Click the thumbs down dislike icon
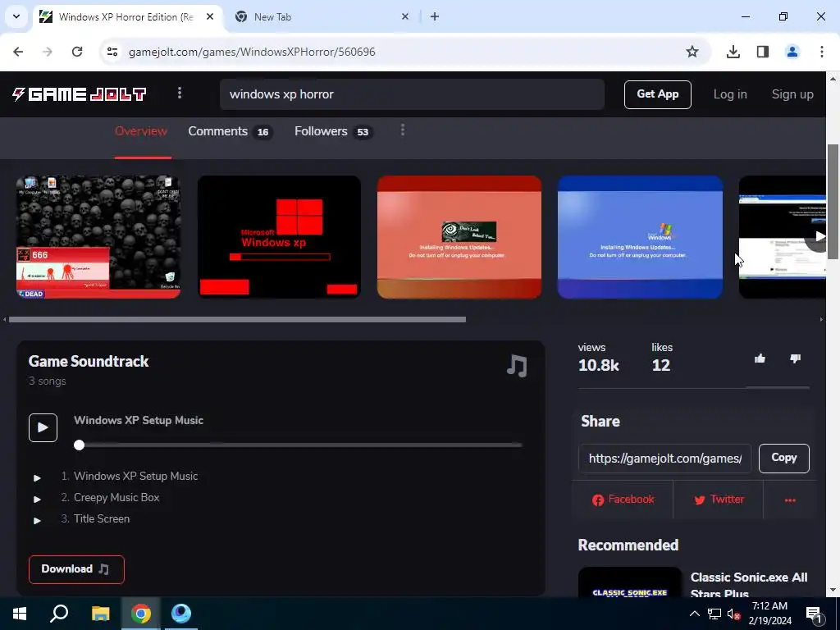Screen dimensions: 840x630 795,358
